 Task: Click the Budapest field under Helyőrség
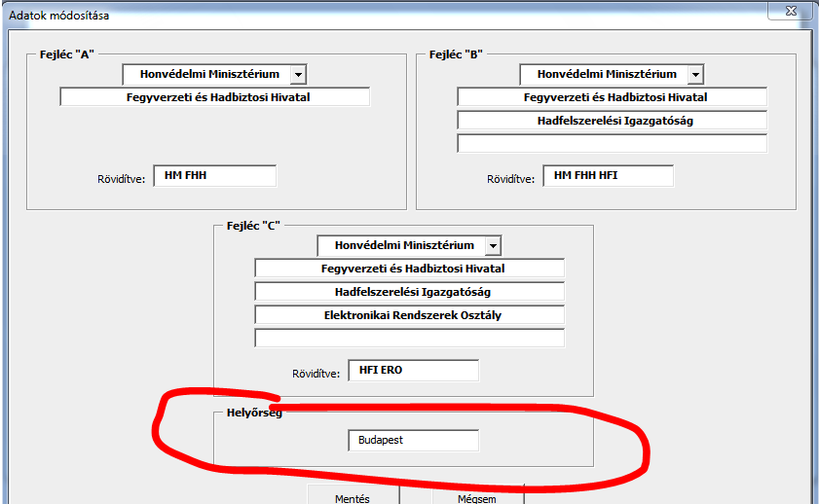pos(413,441)
